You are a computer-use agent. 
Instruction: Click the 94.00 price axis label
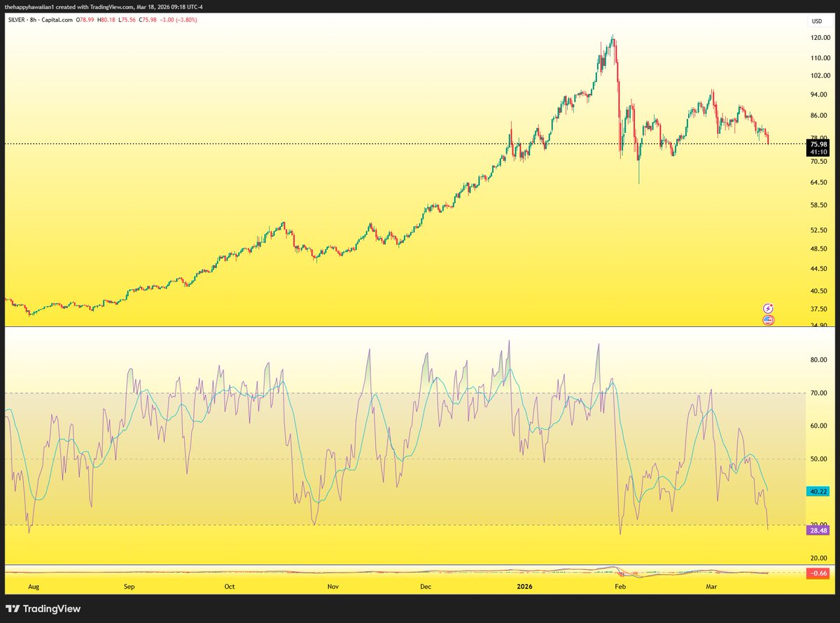(819, 94)
